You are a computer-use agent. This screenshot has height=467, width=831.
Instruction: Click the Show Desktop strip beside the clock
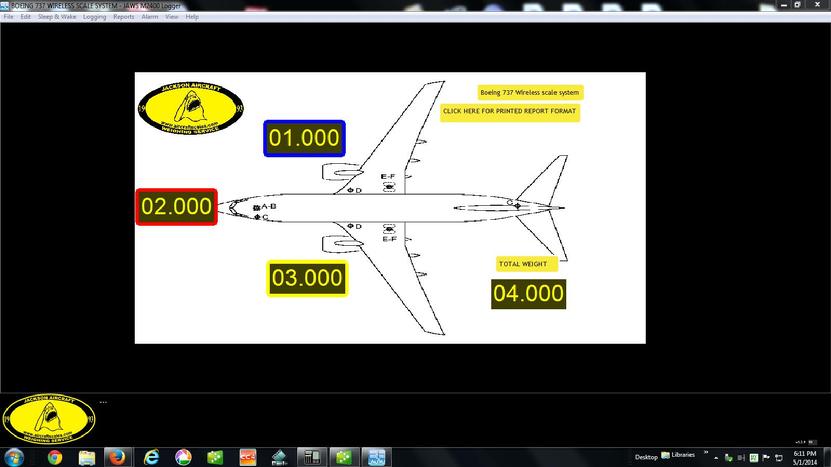pyautogui.click(x=827, y=457)
